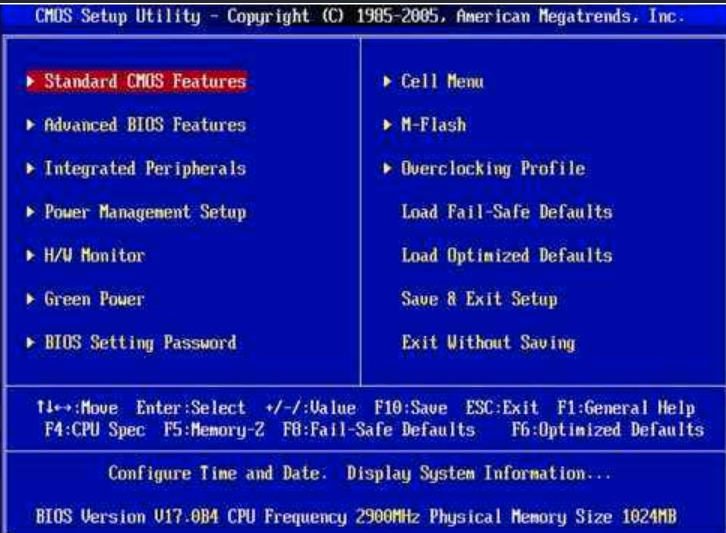Click arrow beside Power Management Setup
The image size is (726, 533).
(31, 212)
